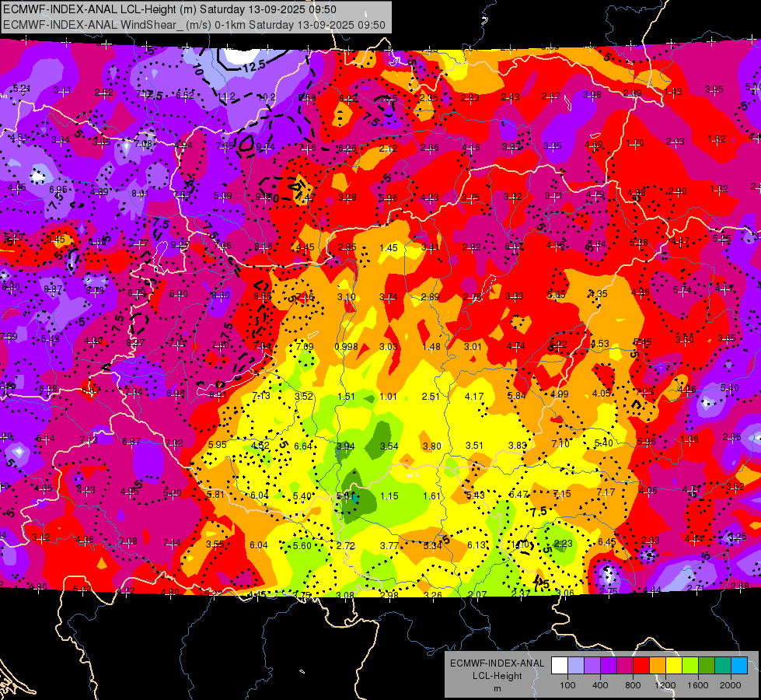Click the wind shear value 7.10

coord(560,443)
